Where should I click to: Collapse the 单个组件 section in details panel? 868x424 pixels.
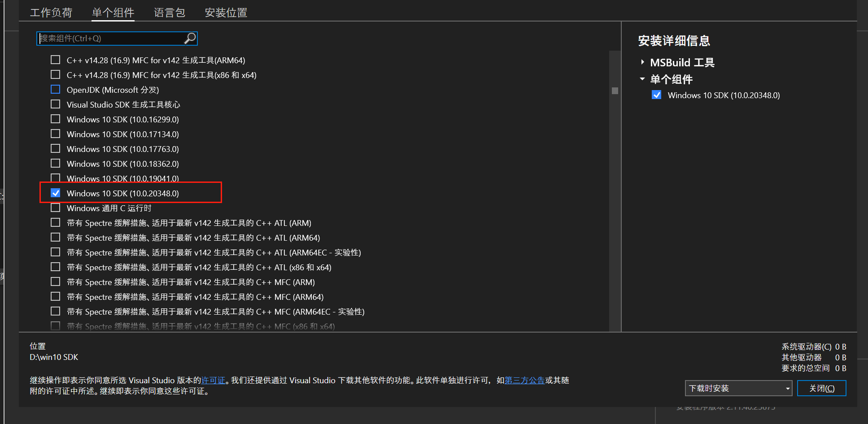point(642,79)
